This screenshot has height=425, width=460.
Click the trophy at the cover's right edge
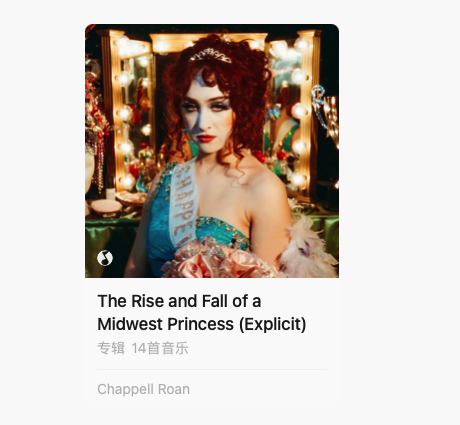[x=327, y=113]
